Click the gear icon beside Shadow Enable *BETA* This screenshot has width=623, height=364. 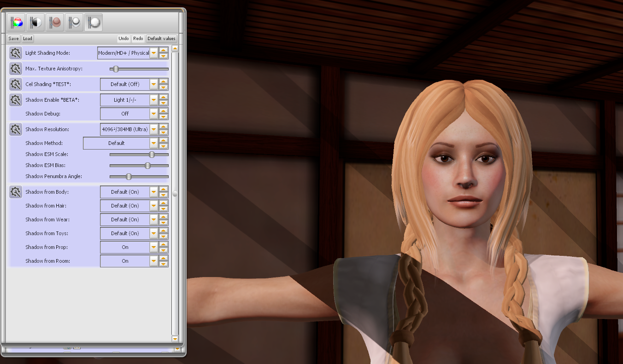coord(16,100)
